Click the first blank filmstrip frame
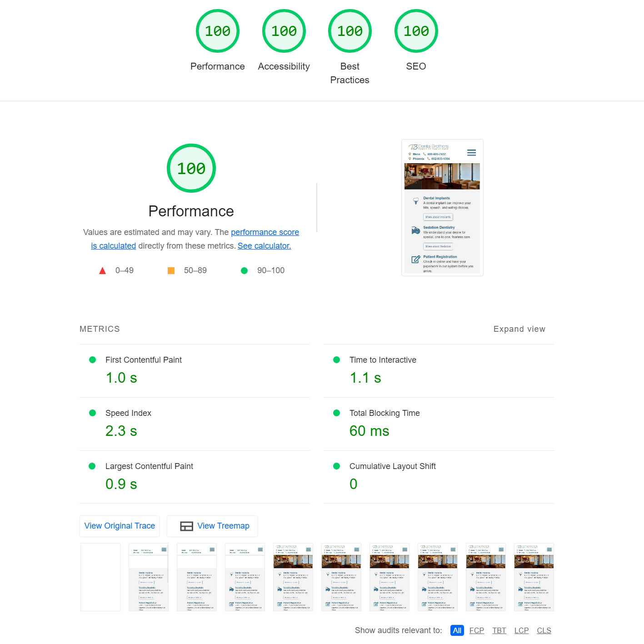 pos(100,577)
